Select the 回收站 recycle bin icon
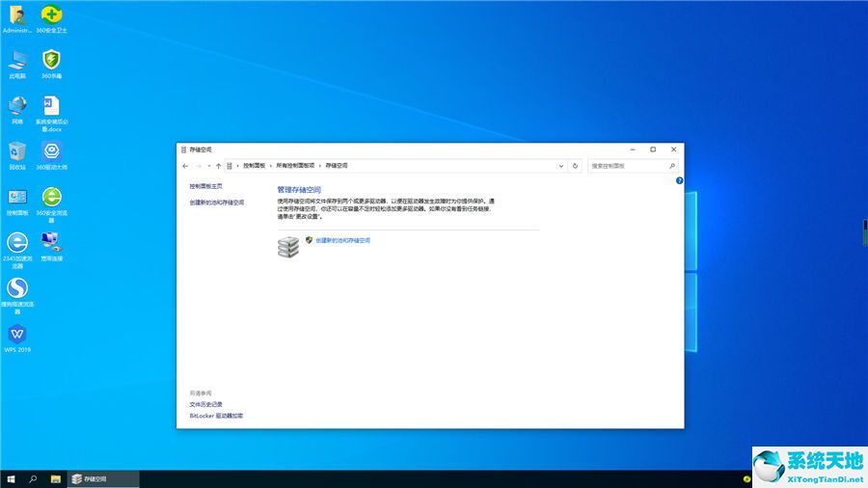This screenshot has height=488, width=868. [17, 151]
